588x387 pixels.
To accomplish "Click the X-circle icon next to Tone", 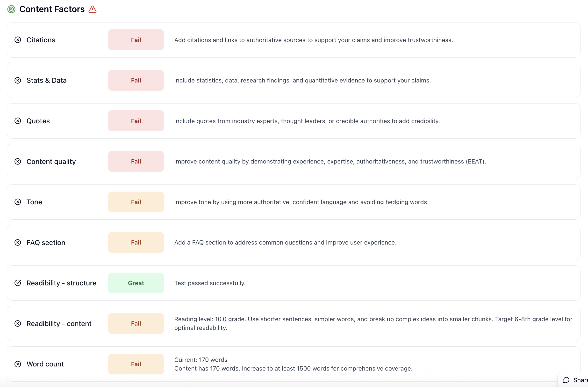I will coord(18,202).
